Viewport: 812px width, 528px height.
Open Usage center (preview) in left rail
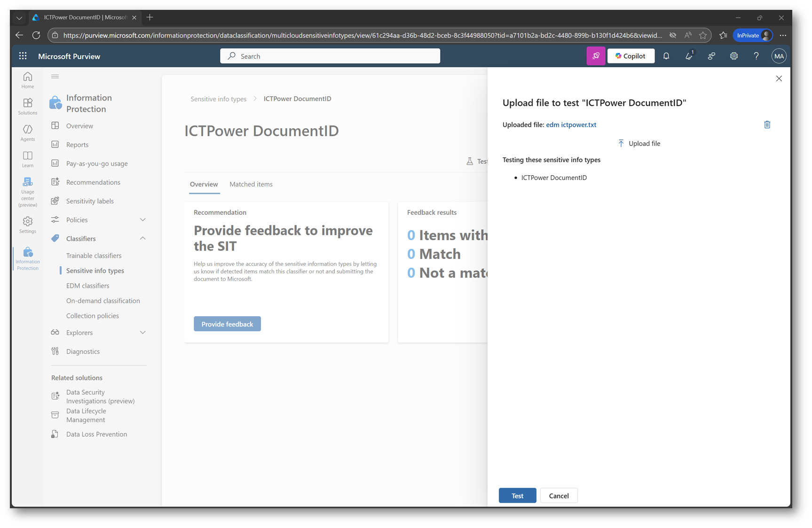(28, 192)
